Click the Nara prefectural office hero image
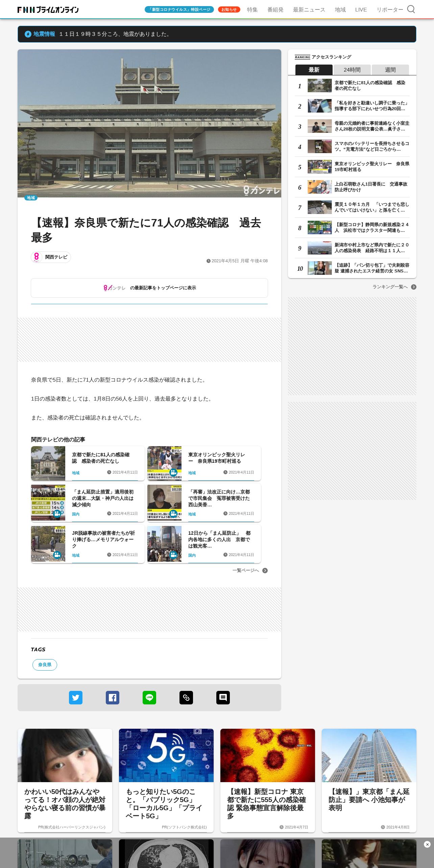 click(x=149, y=123)
